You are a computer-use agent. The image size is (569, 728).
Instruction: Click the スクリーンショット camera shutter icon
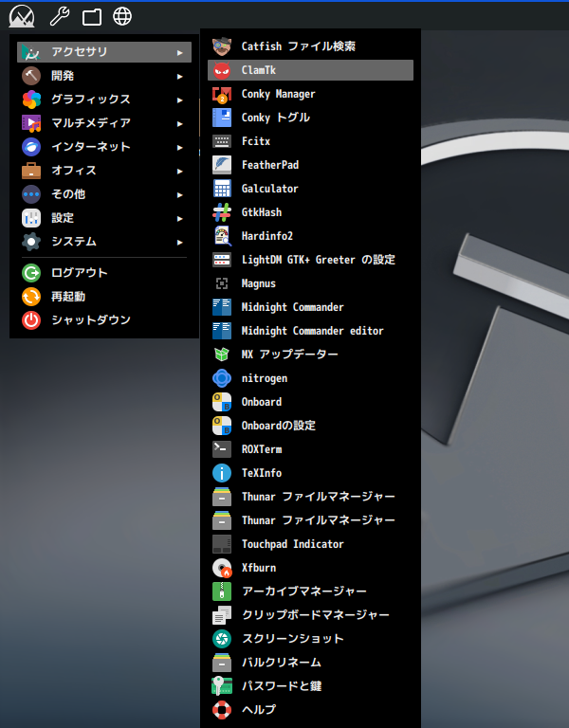pos(222,639)
